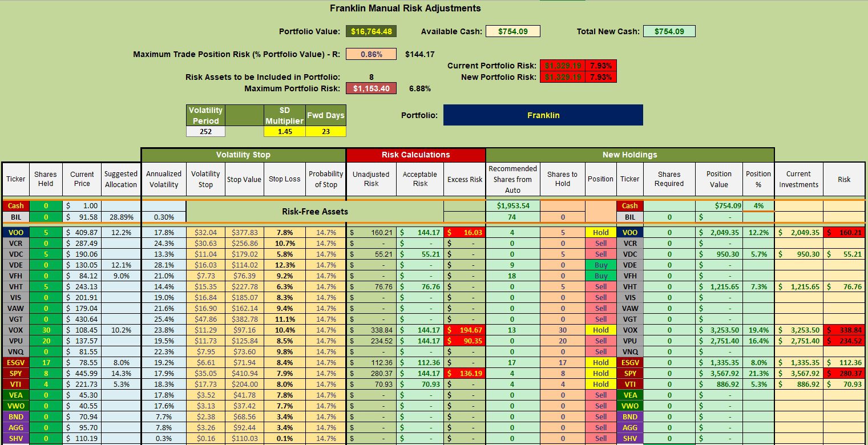Click the VFH Buy position cell
The height and width of the screenshot is (445, 868).
(x=601, y=276)
